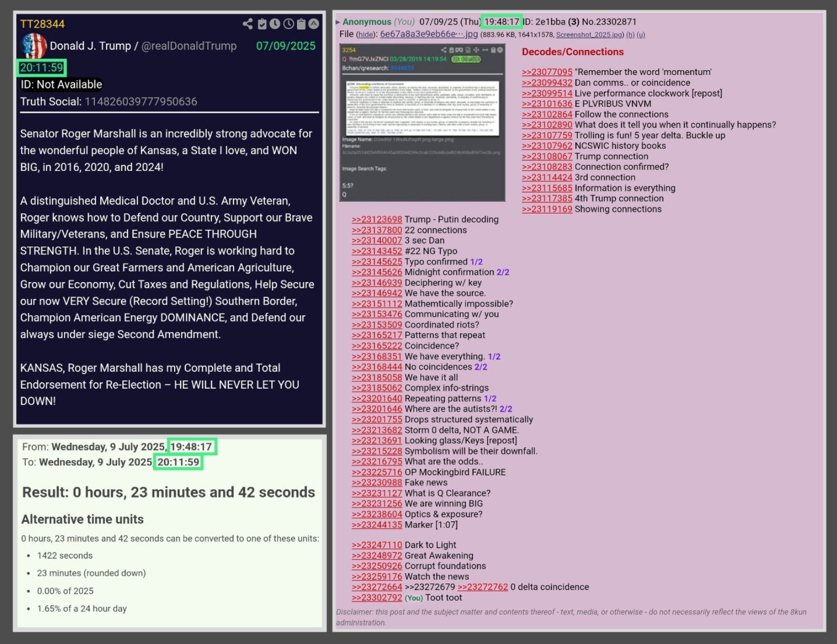The height and width of the screenshot is (644, 837).
Task: Open reply link >>23225716 OP Mockingbird FAILURE
Action: tap(377, 472)
